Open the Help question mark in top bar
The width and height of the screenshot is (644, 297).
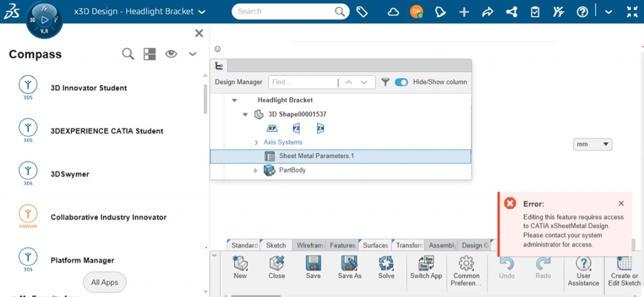pyautogui.click(x=582, y=12)
